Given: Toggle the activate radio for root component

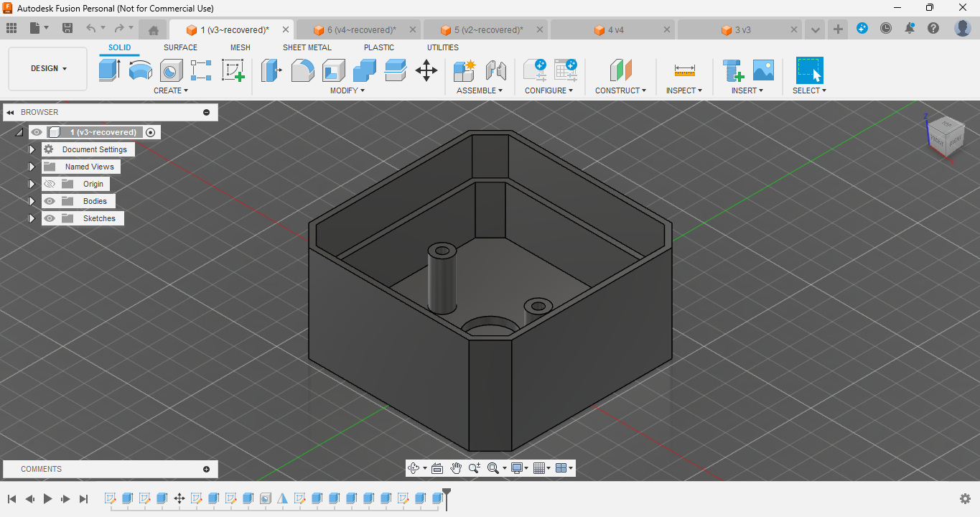Looking at the screenshot, I should point(150,132).
